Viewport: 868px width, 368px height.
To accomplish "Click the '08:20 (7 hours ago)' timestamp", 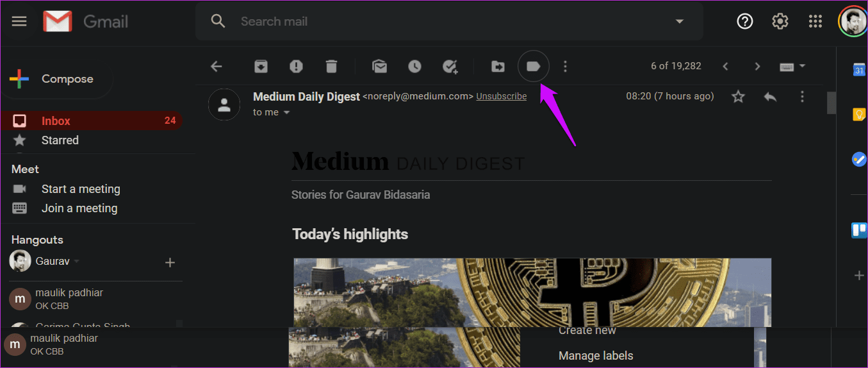I will pos(669,96).
